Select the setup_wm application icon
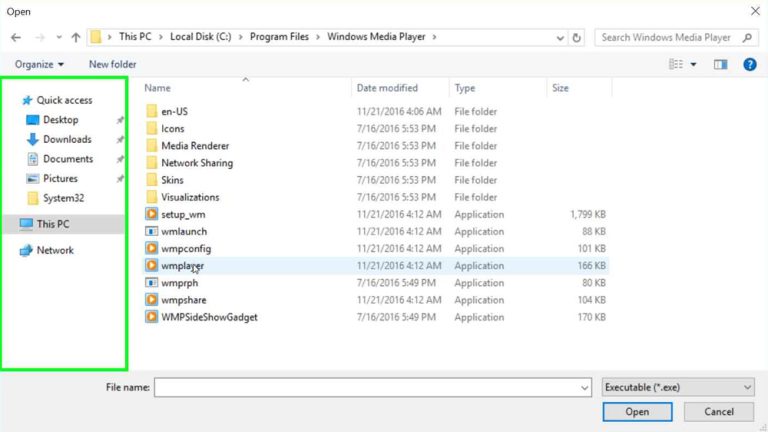 (152, 214)
